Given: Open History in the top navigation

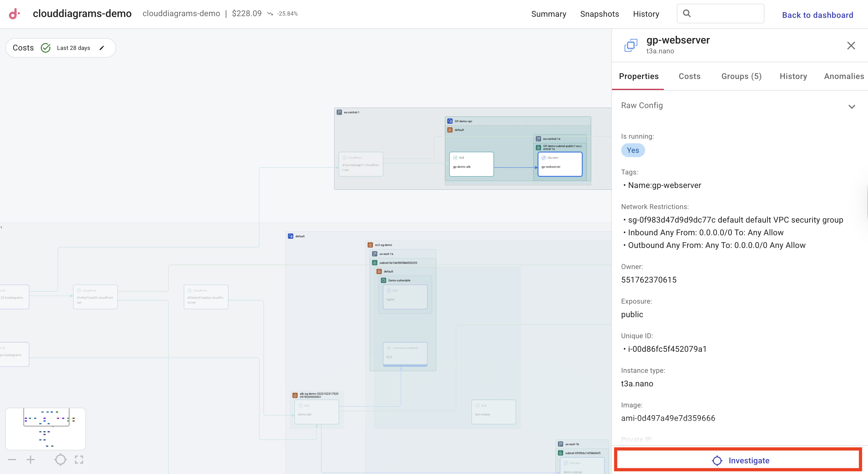Looking at the screenshot, I should pos(646,14).
